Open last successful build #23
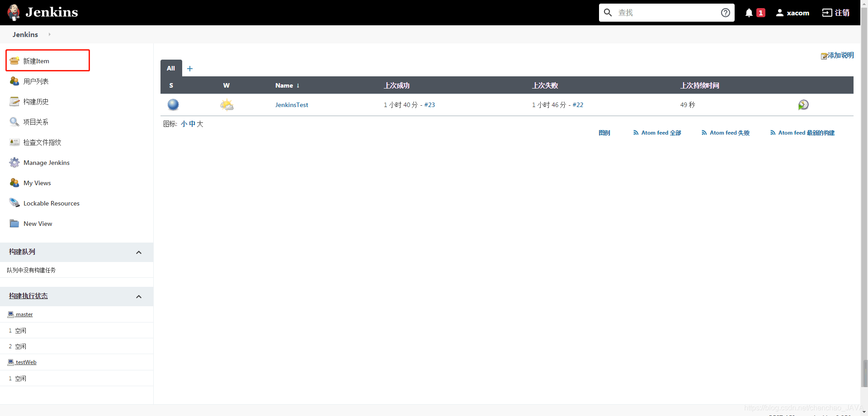The image size is (868, 416). click(429, 105)
